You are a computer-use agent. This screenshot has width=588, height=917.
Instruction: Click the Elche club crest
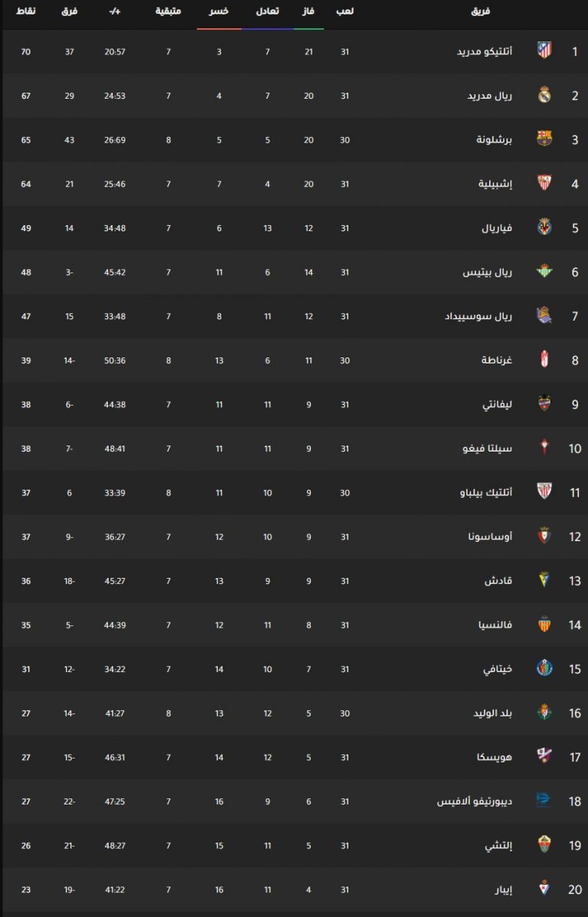tap(544, 844)
